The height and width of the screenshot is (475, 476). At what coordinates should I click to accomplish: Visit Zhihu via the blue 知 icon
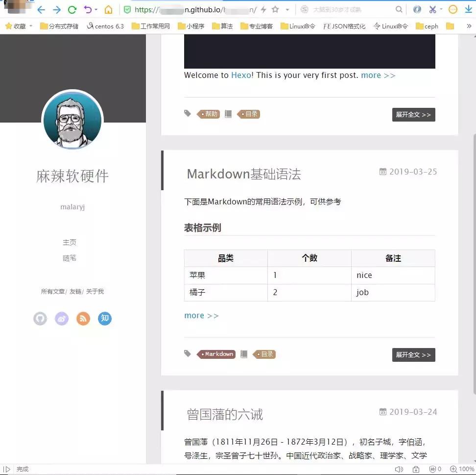click(x=104, y=319)
